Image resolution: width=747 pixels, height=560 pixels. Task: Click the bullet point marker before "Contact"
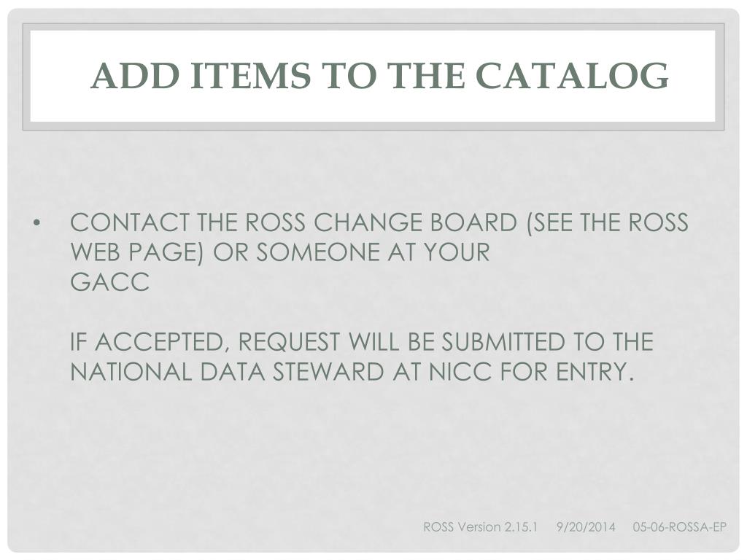[36, 223]
